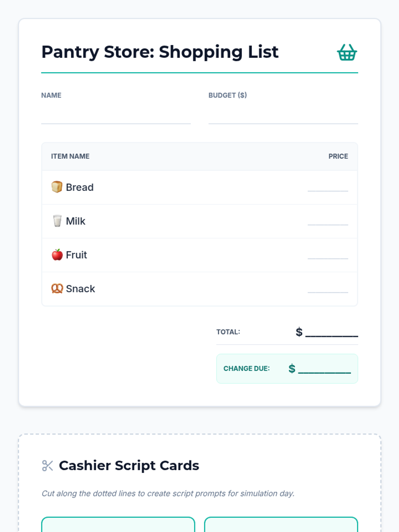This screenshot has width=399, height=532.
Task: Click the Item Name column header
Action: [70, 156]
